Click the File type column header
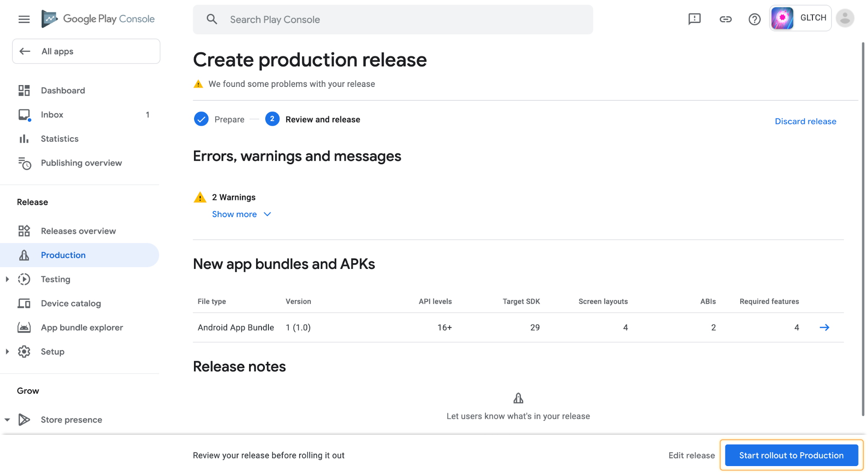The height and width of the screenshot is (476, 868). (211, 301)
